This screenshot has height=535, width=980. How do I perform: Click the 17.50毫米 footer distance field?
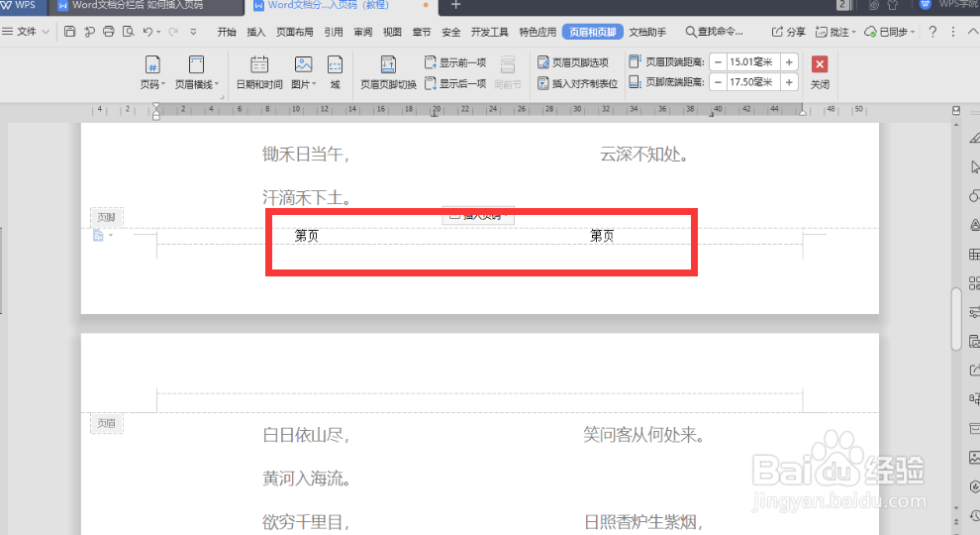(x=753, y=82)
